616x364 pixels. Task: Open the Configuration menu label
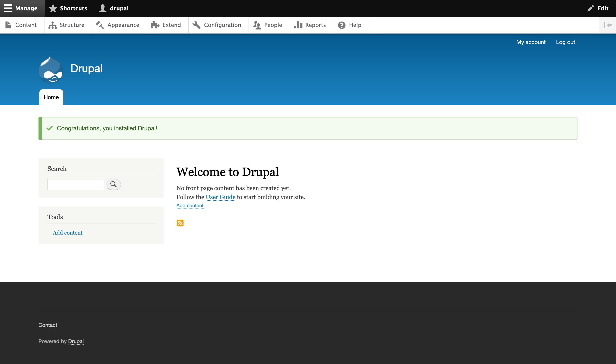pos(222,25)
